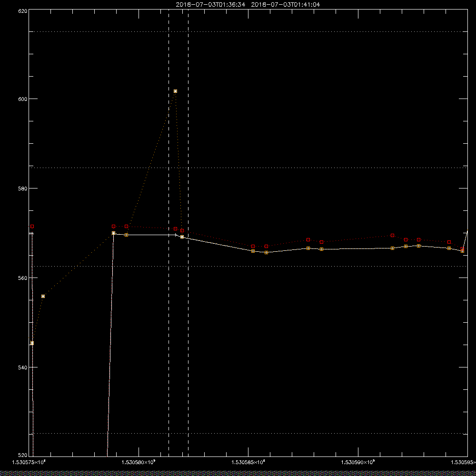Click the start timestamp 2018-07-03T01:36:34 in title

(x=210, y=5)
